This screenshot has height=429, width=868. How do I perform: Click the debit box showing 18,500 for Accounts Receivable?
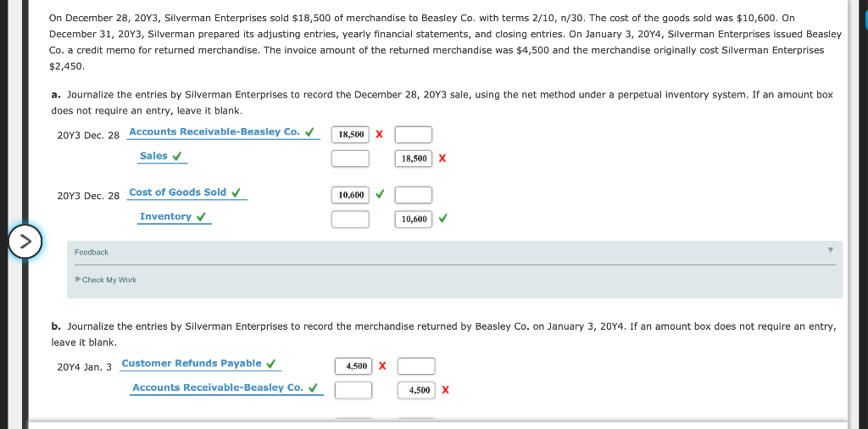coord(350,135)
